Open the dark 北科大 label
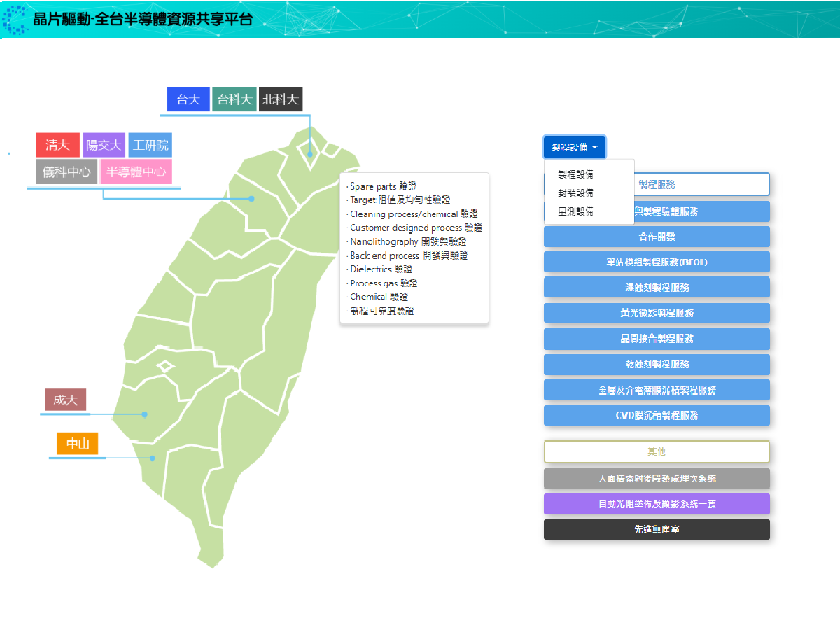 [281, 99]
